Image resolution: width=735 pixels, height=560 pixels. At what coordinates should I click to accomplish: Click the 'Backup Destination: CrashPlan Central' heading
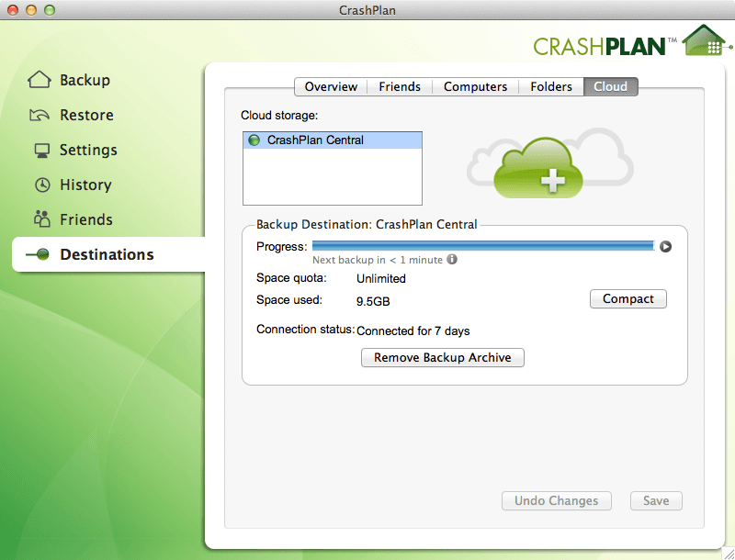coord(367,224)
